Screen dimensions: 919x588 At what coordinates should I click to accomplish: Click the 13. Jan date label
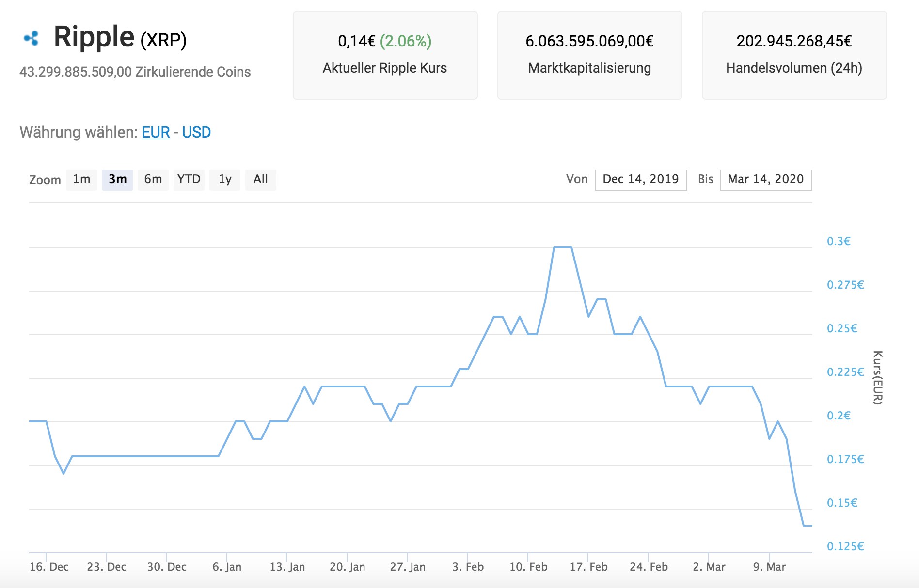pos(287,567)
